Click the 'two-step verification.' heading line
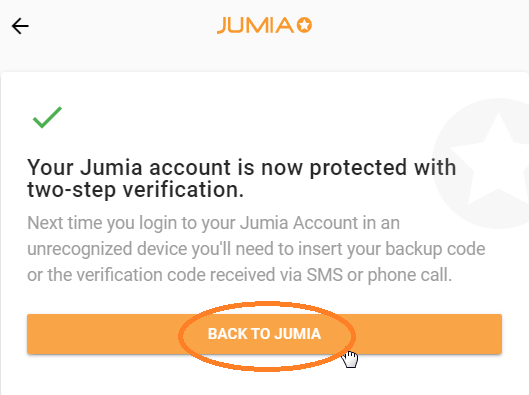Viewport: 529px width, 395px height. (135, 190)
